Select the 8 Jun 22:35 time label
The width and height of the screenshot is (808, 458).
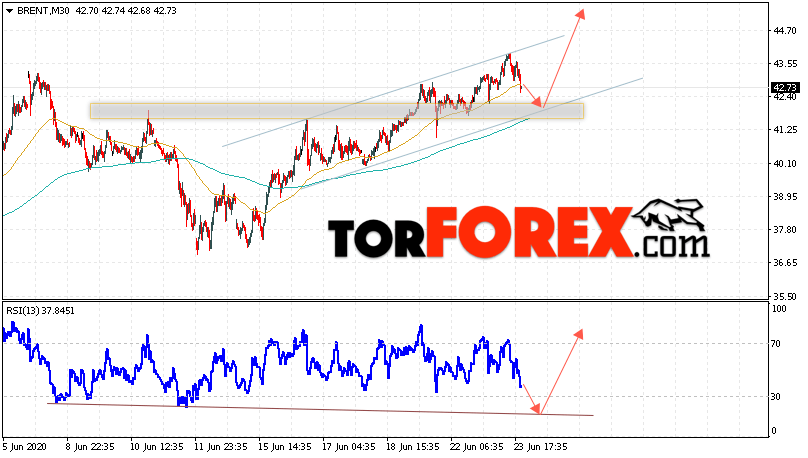(x=90, y=447)
